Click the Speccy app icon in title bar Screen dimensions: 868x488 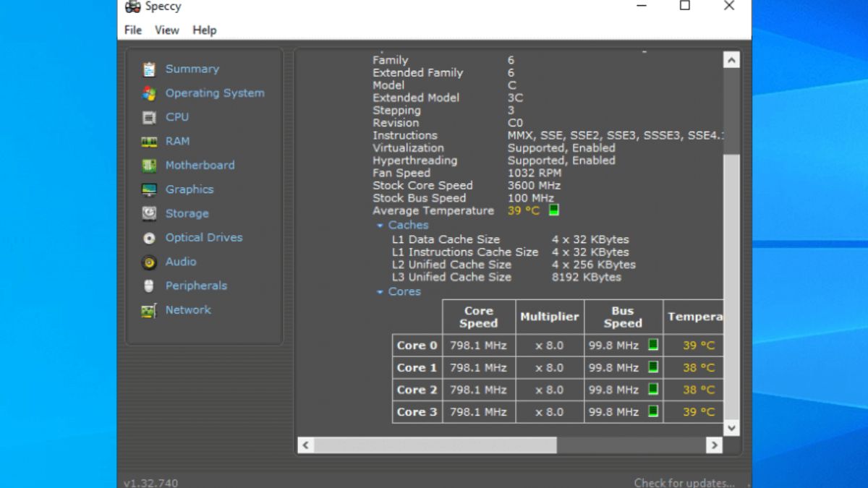pos(132,7)
